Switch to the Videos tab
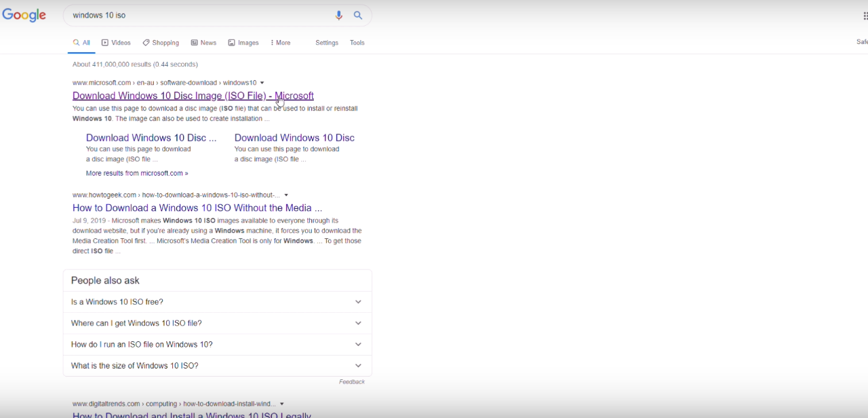868x418 pixels. pyautogui.click(x=116, y=43)
